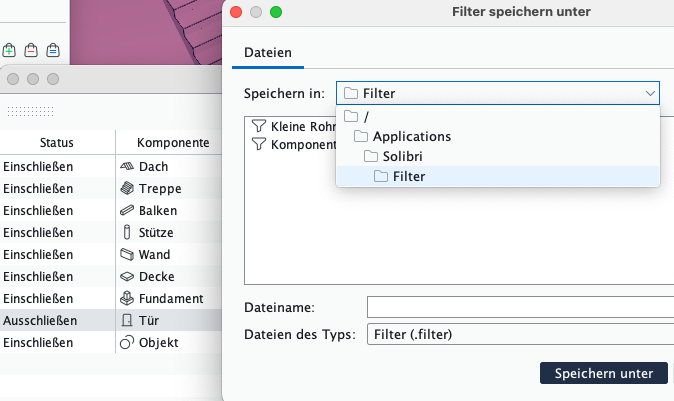
Task: Click the Treppe component name
Action: [x=160, y=188]
